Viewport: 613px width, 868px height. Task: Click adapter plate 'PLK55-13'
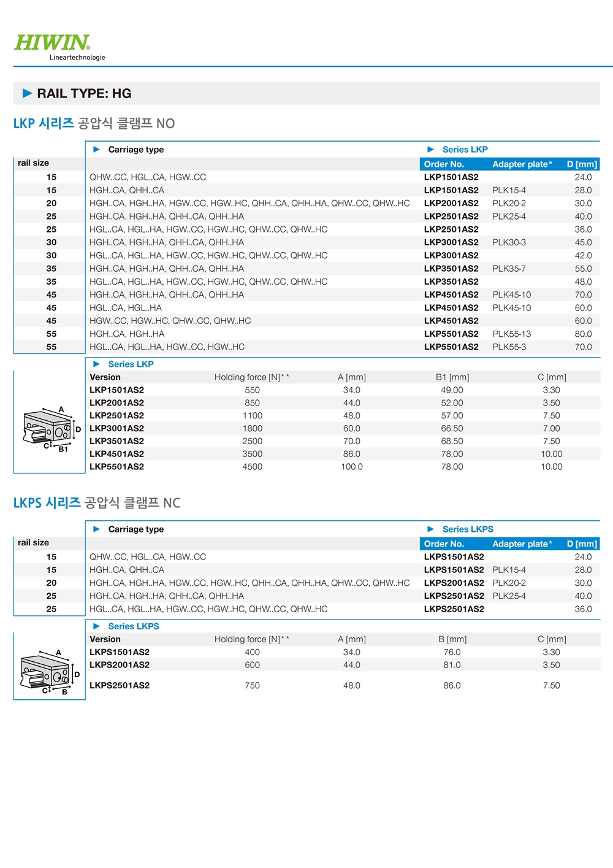pos(512,334)
